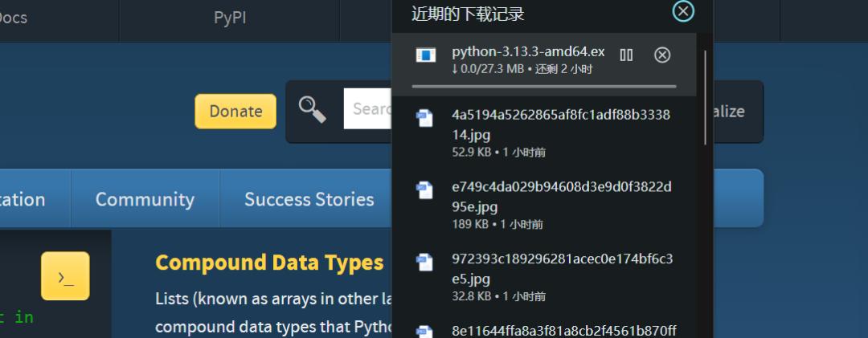Open the PyPI tab in the top bar
The image size is (868, 338).
click(x=230, y=18)
